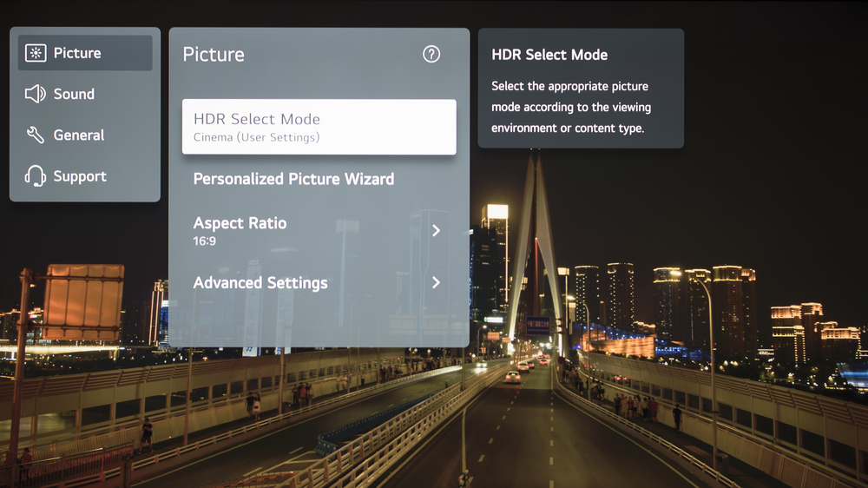Click the General wrench icon
Viewport: 868px width, 488px height.
click(36, 135)
